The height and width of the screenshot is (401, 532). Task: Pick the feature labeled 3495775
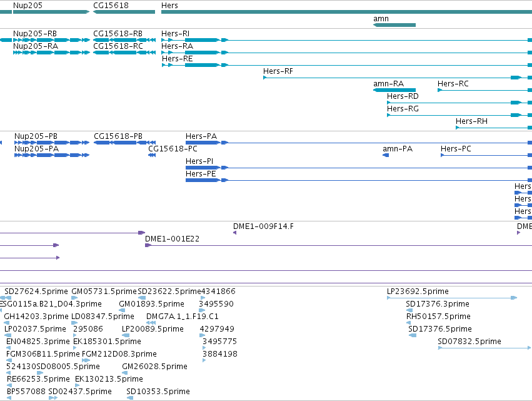pos(220,342)
